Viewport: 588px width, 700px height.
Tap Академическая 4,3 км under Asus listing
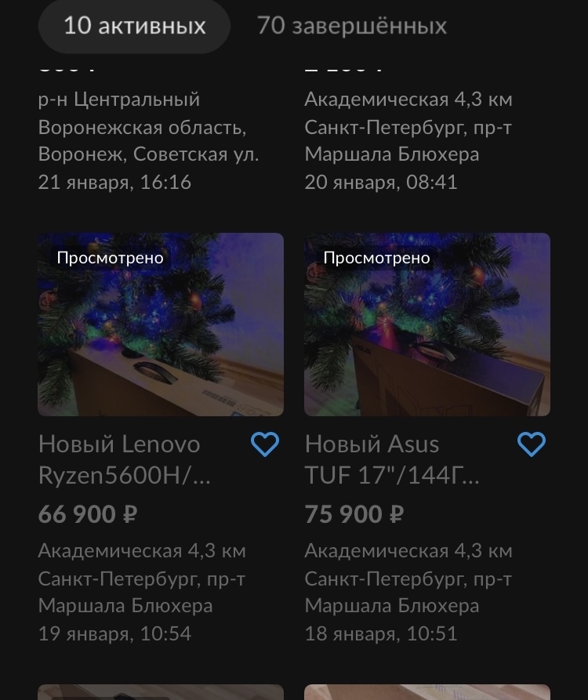[408, 551]
